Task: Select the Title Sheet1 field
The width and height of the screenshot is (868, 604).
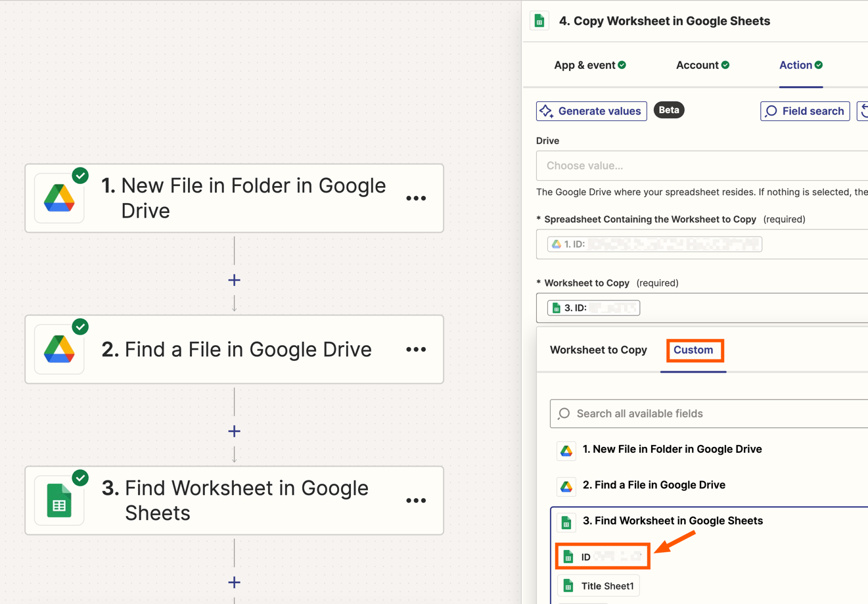Action: 599,586
